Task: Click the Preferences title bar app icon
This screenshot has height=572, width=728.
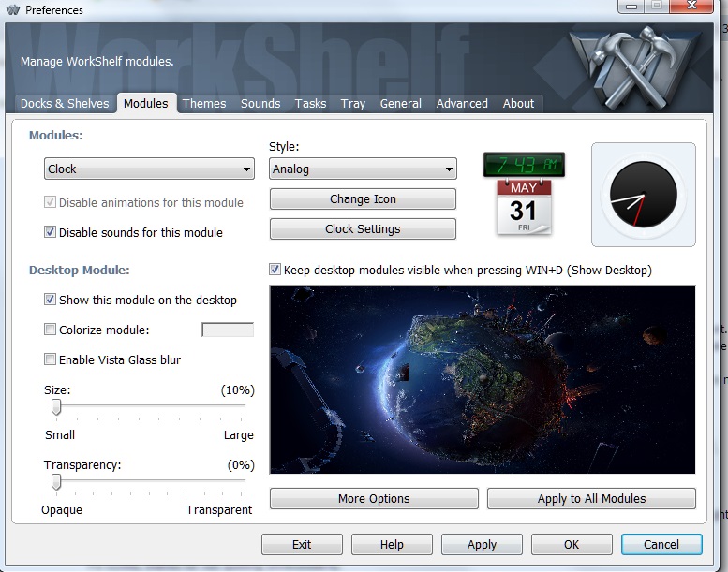Action: pyautogui.click(x=12, y=10)
